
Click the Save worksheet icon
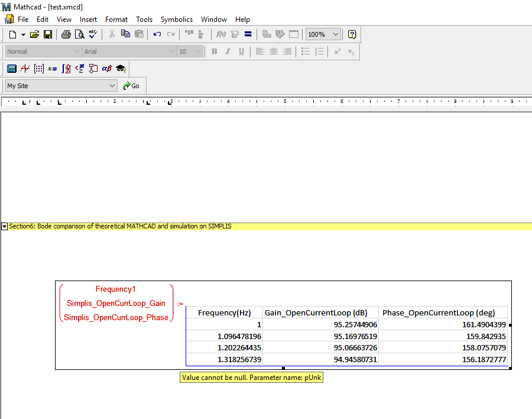(x=48, y=34)
